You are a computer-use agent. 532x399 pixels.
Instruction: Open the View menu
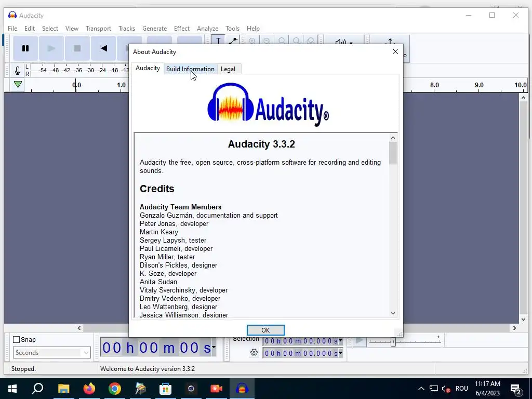(72, 29)
